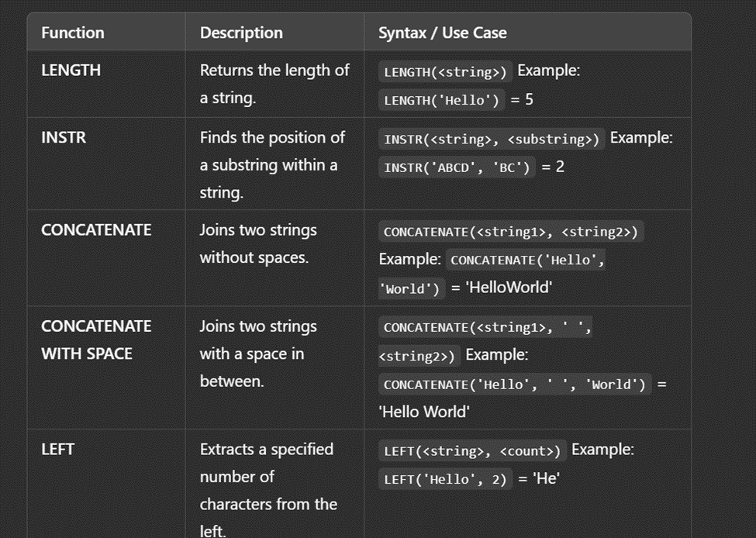Click "Returns the length of a string" description

pyautogui.click(x=274, y=84)
